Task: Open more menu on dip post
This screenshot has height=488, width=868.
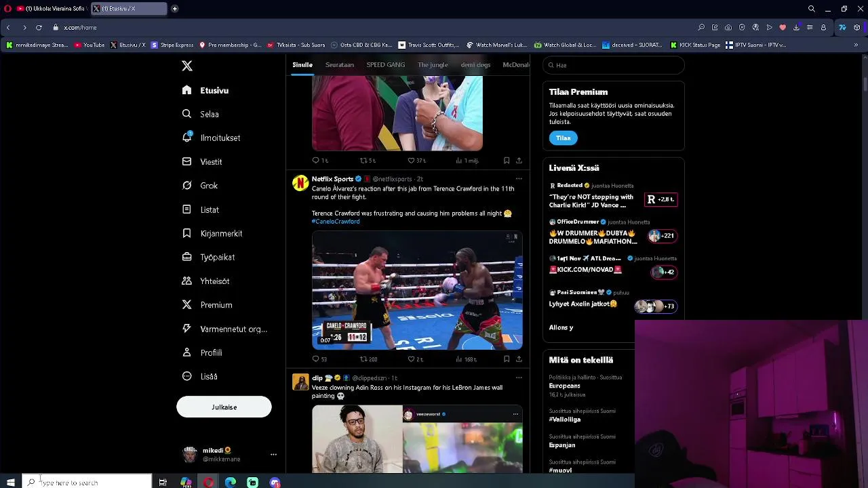Action: (x=519, y=378)
